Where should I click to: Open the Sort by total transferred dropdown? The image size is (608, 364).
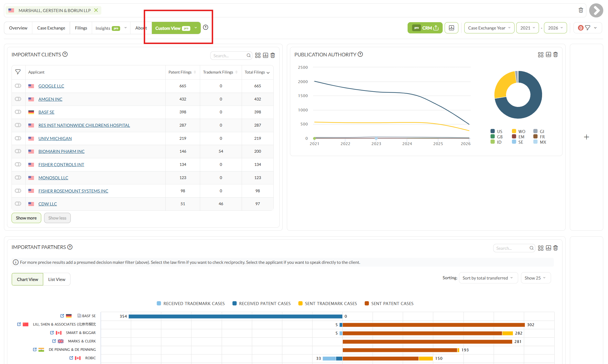(488, 278)
